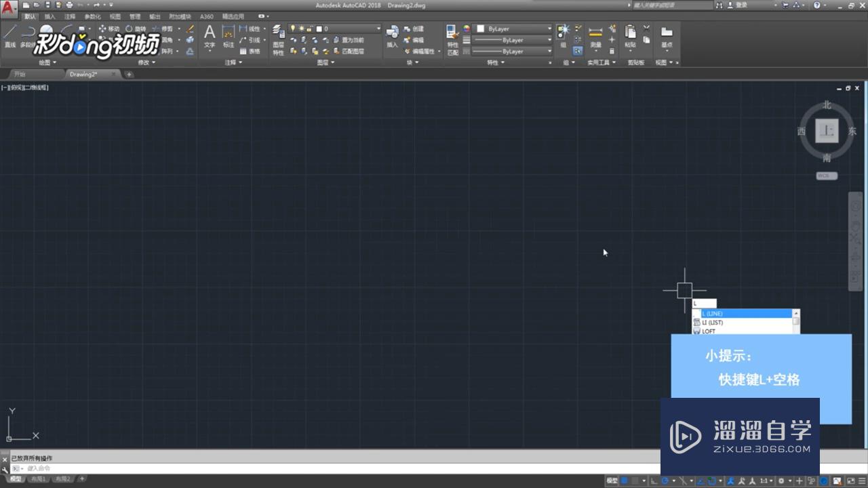Open the ByLayer lineweight dropdown
Image resolution: width=868 pixels, height=488 pixels.
[513, 40]
